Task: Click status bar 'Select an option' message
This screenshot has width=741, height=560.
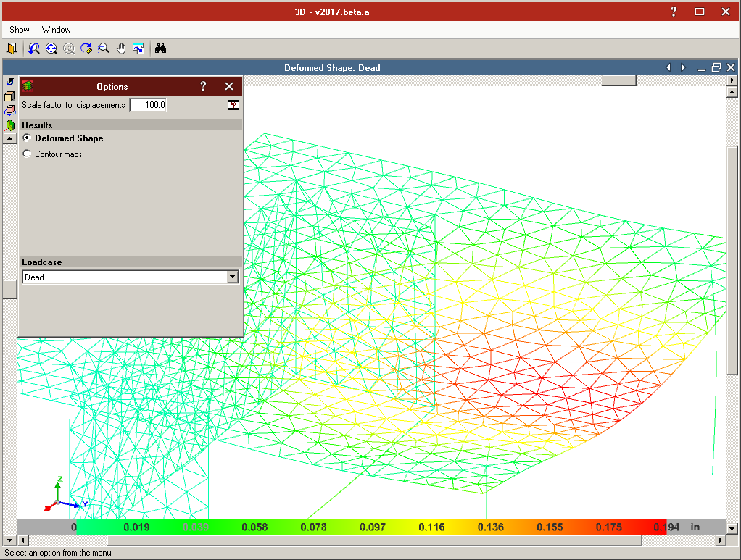Action: [59, 553]
